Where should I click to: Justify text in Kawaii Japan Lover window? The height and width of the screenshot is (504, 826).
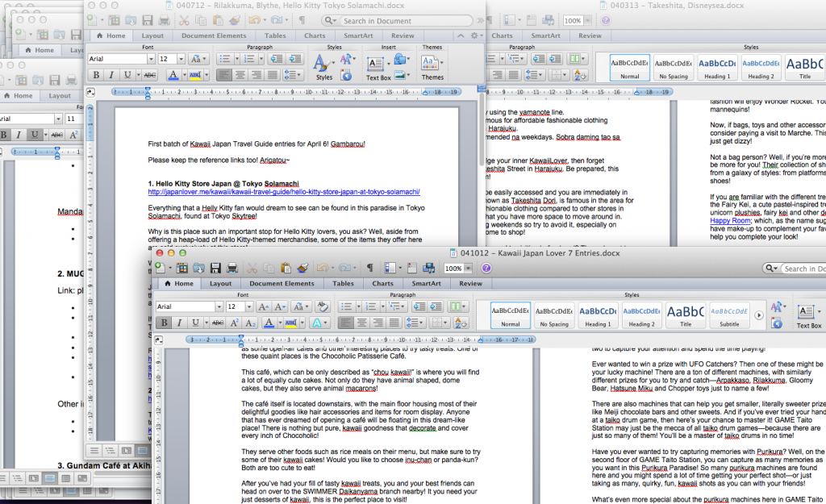[x=394, y=323]
